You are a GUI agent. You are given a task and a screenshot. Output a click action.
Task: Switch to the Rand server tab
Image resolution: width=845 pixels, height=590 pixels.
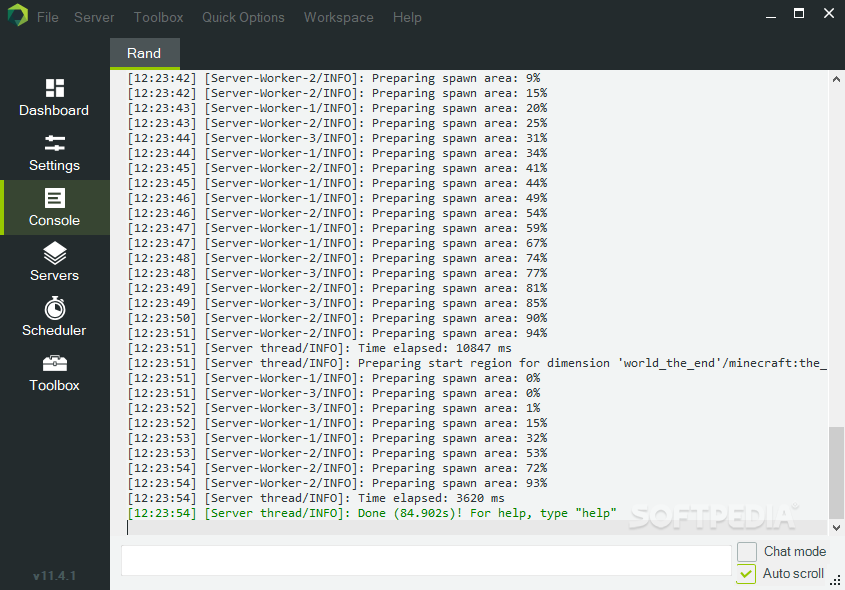click(144, 53)
